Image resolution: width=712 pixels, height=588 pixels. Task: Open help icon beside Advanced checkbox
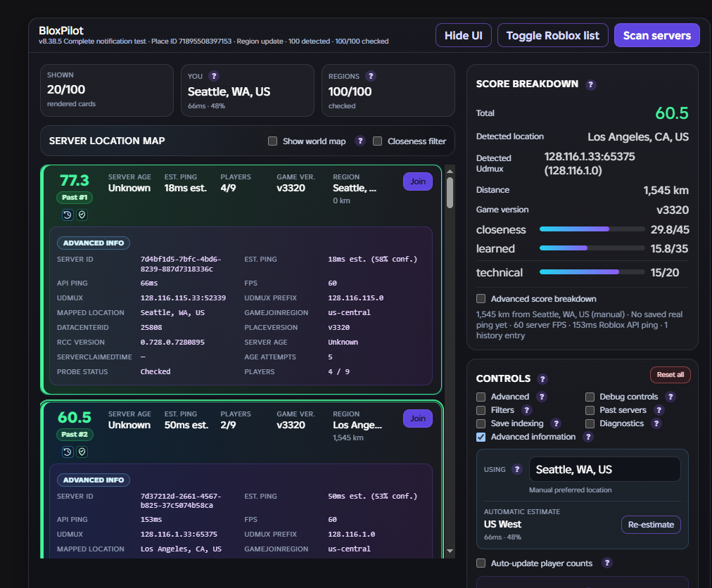tap(541, 397)
